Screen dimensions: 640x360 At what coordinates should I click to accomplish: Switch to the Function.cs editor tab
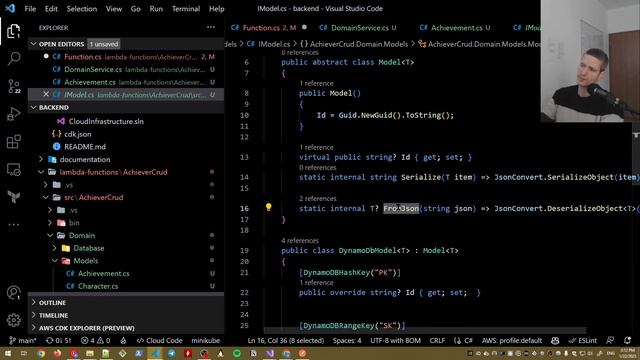point(269,28)
